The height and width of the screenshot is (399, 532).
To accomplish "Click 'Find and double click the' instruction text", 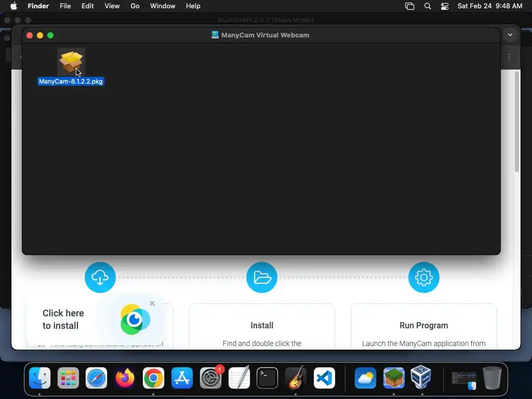I will pyautogui.click(x=262, y=343).
